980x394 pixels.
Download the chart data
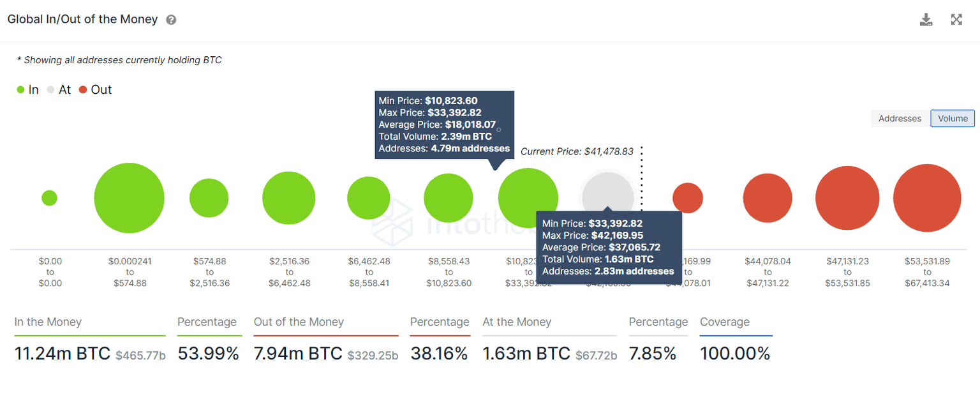pos(926,20)
